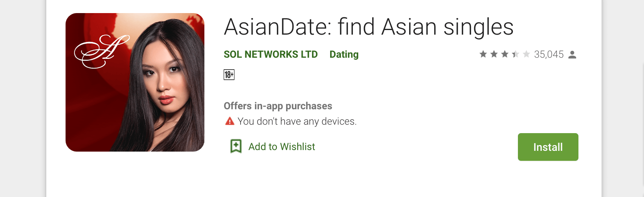
Task: Open the Dating category link
Action: click(344, 55)
